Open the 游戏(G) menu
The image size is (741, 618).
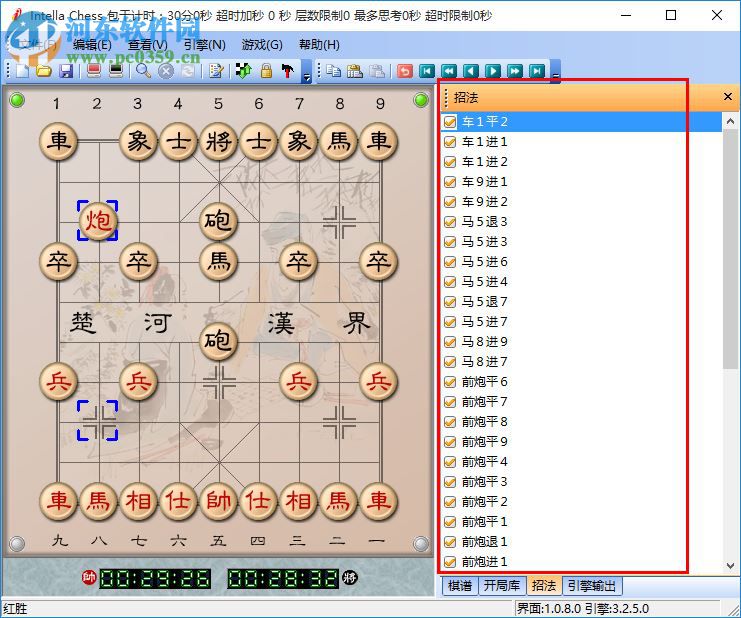(x=262, y=44)
